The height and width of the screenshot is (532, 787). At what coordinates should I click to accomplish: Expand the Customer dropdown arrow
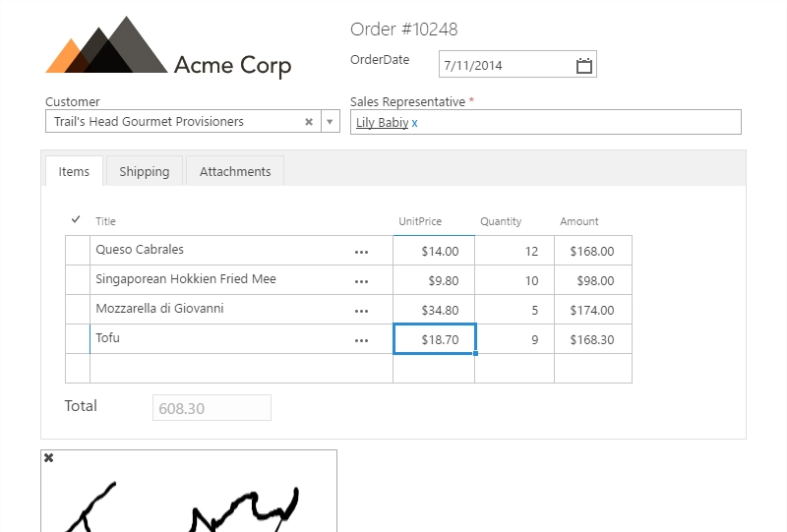point(331,122)
